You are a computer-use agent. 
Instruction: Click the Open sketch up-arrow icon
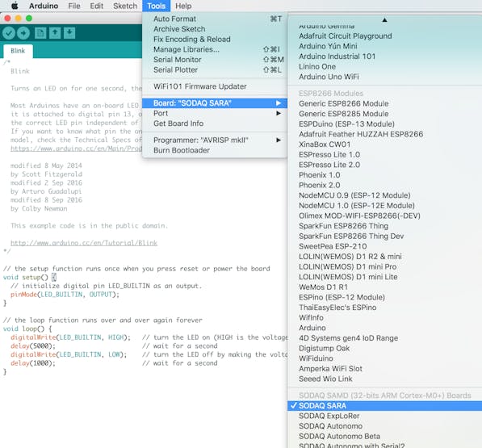pyautogui.click(x=55, y=33)
